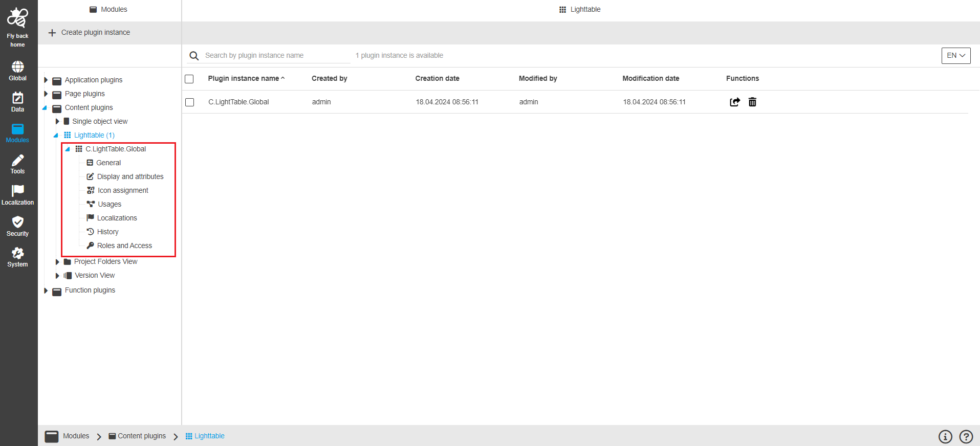Collapse the C.LightTable.Global tree node
The height and width of the screenshot is (446, 980).
(68, 149)
